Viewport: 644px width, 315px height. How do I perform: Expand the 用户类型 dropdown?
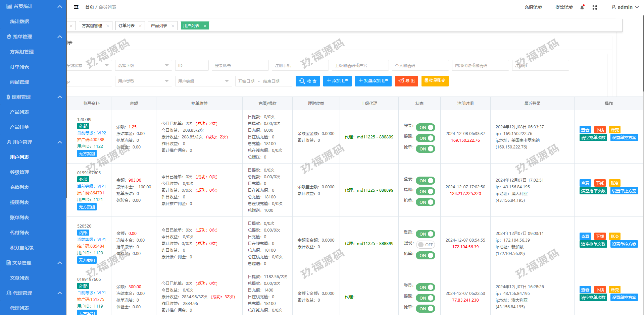pos(143,81)
